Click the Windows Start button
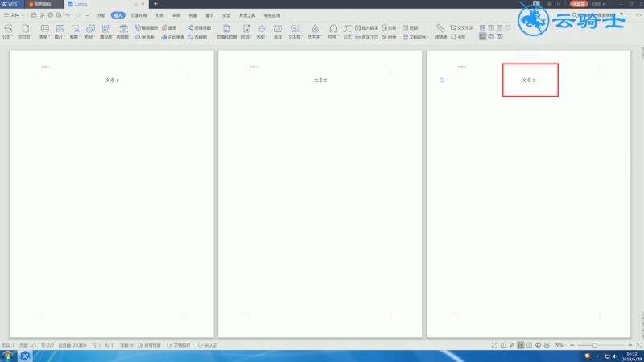 [8, 356]
